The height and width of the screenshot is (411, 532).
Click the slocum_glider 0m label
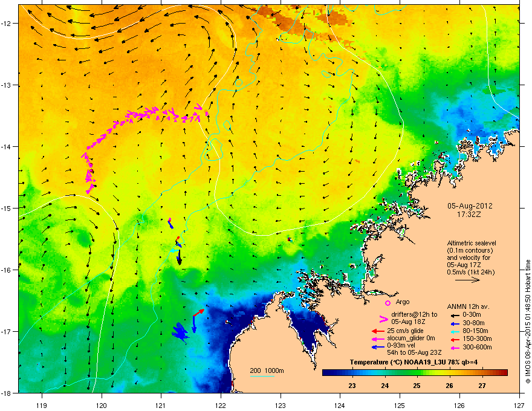410,338
